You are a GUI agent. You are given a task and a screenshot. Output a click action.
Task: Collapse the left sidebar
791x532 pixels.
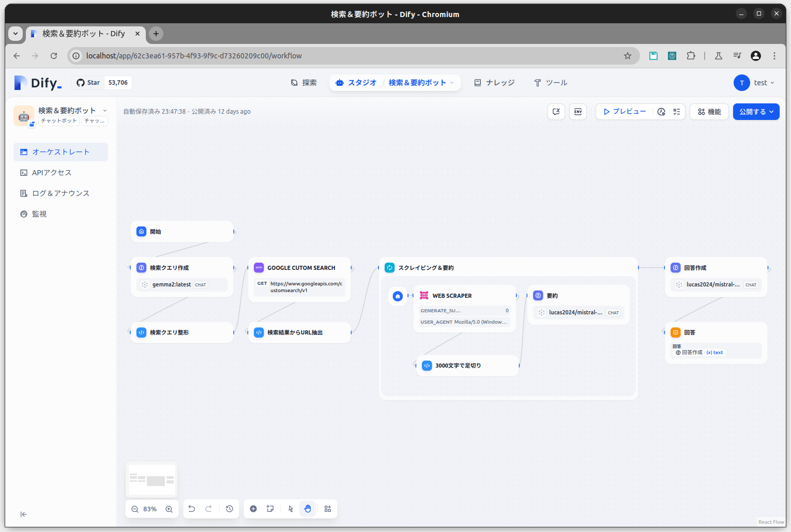(x=23, y=514)
